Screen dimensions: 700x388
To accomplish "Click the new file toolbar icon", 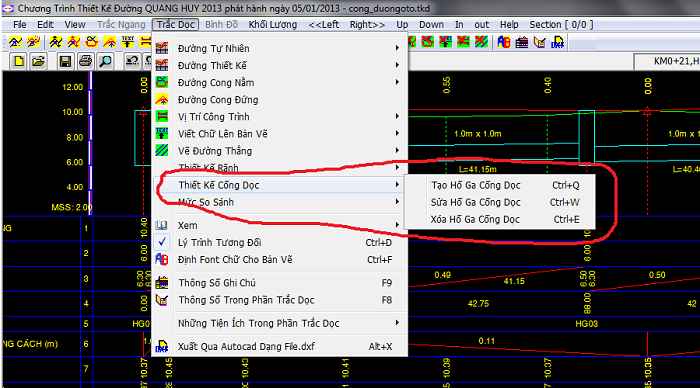I will click(18, 61).
